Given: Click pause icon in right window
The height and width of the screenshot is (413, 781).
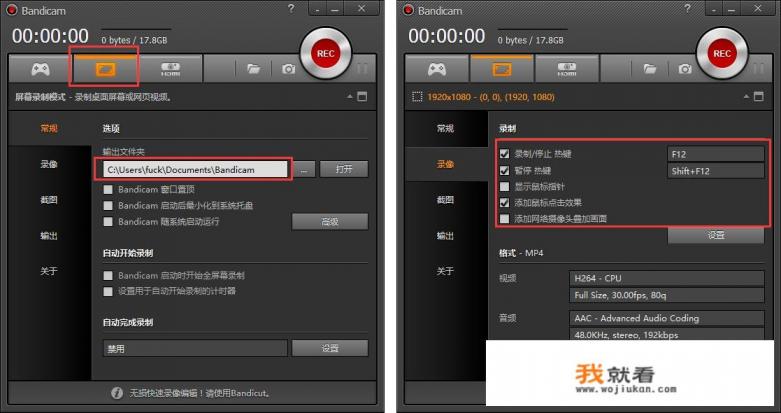Looking at the screenshot, I should [x=758, y=69].
